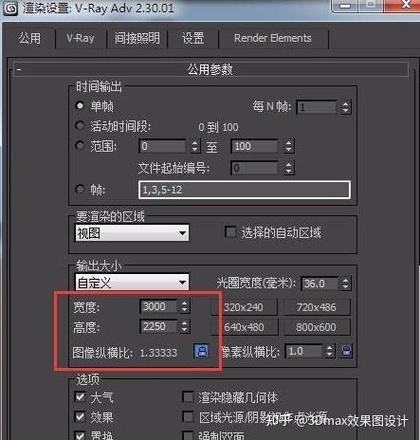
Task: Choose the 800x600 preset button
Action: tap(316, 327)
